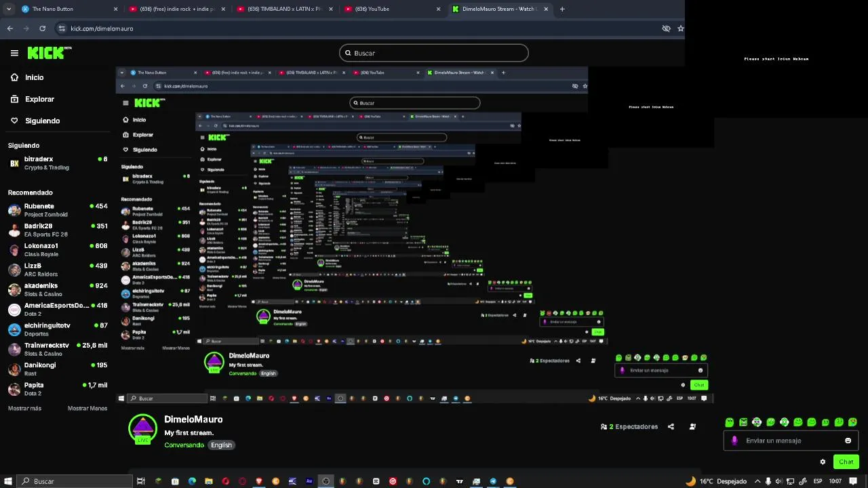Click the second green emote with angry face
The image size is (868, 488).
(743, 422)
